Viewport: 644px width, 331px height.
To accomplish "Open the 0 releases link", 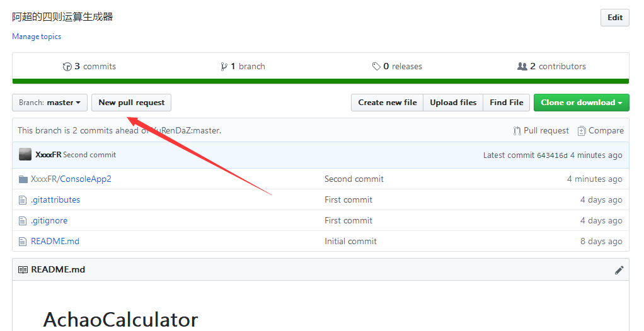I will click(x=397, y=67).
